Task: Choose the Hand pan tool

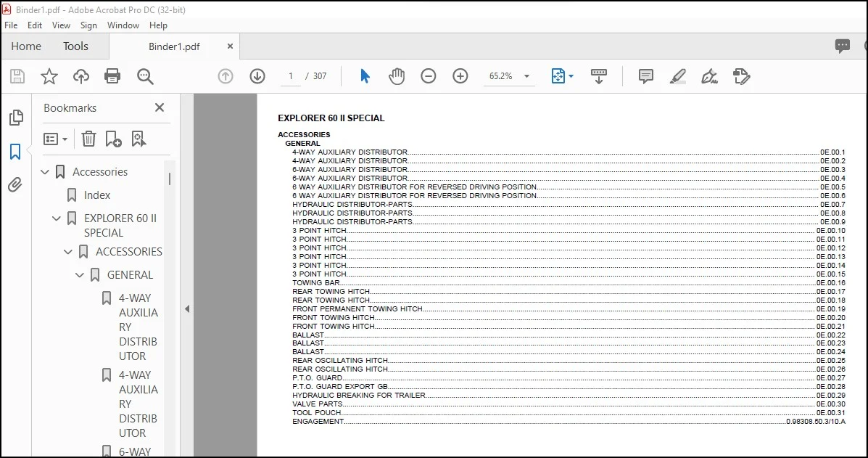Action: [397, 76]
